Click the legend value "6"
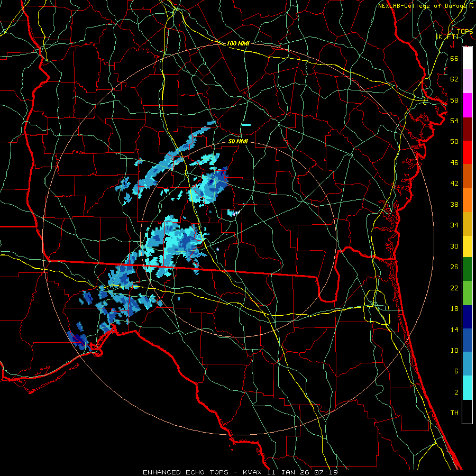This screenshot has height=476, width=476. click(456, 371)
